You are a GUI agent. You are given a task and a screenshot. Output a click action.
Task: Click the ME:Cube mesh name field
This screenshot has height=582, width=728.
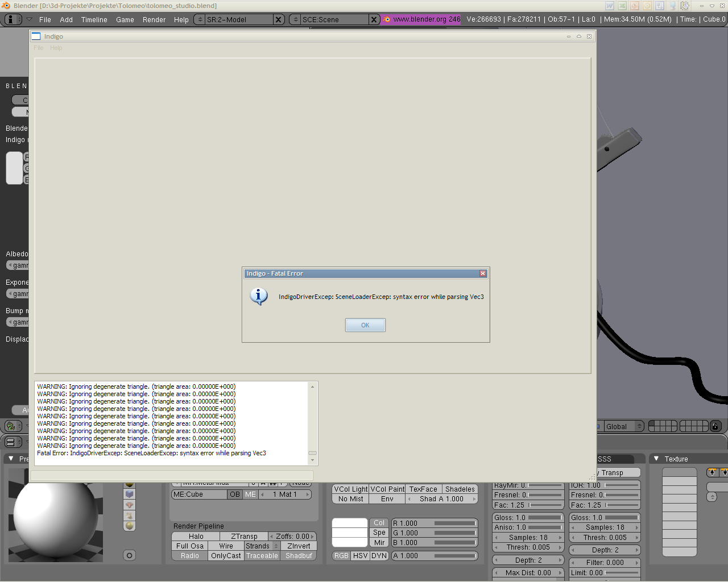(x=199, y=494)
